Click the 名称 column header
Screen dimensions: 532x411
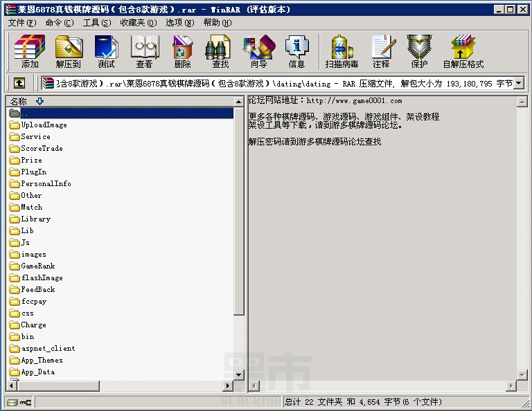click(x=120, y=101)
